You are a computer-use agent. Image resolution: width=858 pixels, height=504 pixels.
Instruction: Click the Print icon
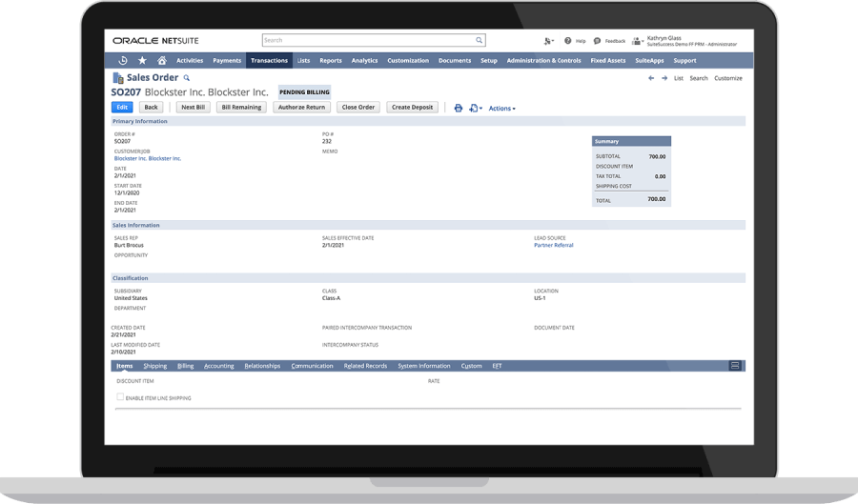(x=458, y=109)
